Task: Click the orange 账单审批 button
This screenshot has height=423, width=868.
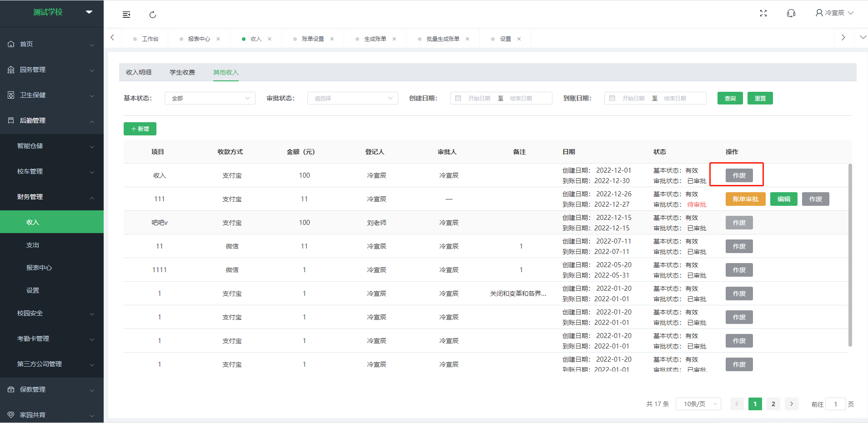Action: [746, 199]
